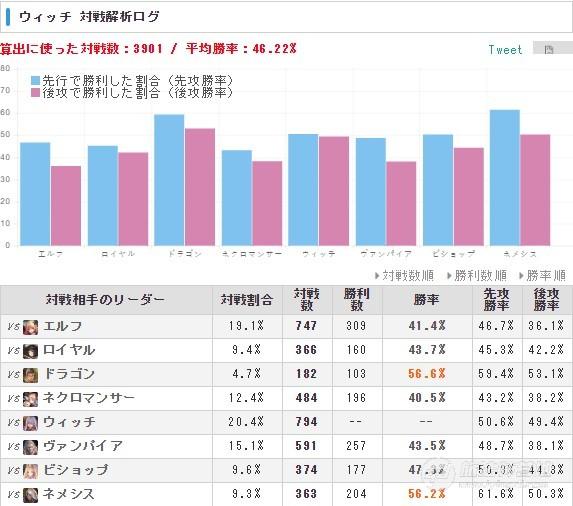This screenshot has width=573, height=506.
Task: Sort table by 対戦数順
Action: [405, 275]
